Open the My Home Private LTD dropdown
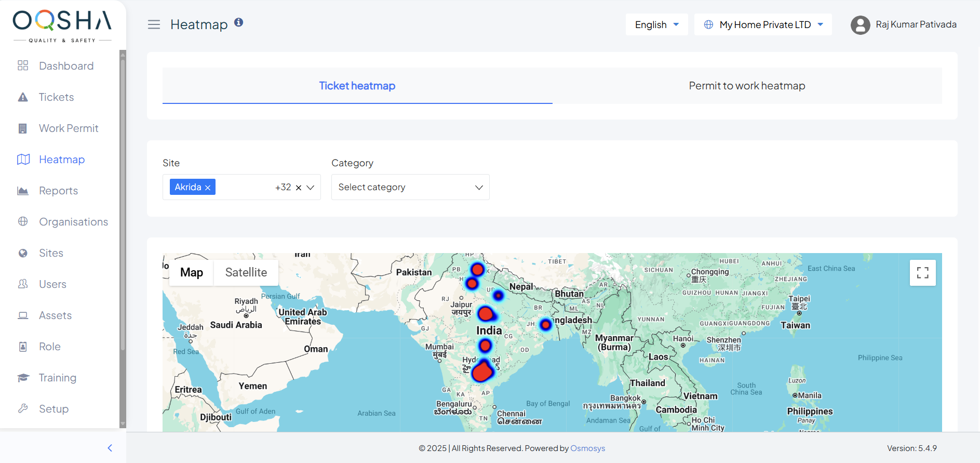 tap(763, 24)
